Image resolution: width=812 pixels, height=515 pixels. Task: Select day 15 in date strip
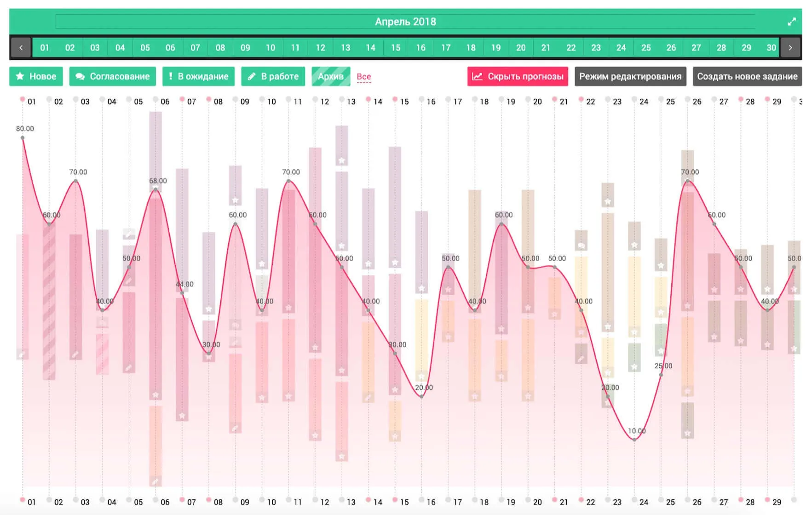click(396, 47)
